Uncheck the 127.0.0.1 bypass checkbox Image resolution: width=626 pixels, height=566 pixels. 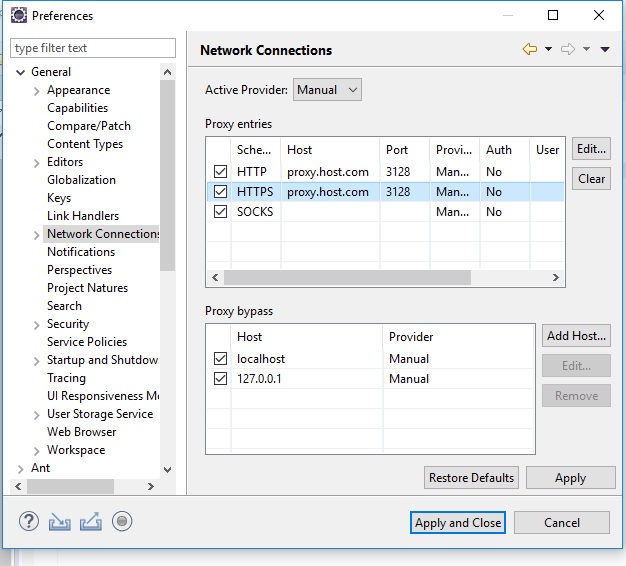(x=220, y=378)
